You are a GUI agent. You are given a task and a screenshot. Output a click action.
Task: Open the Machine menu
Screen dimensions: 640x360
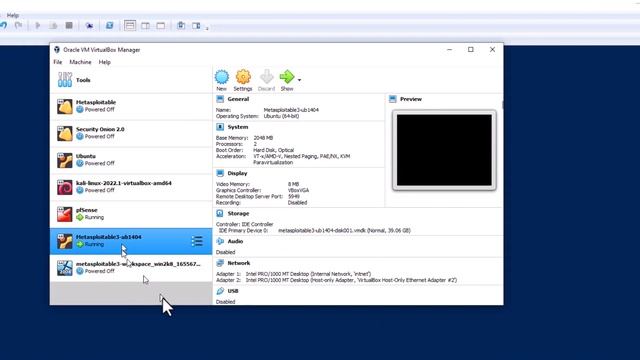tap(80, 62)
